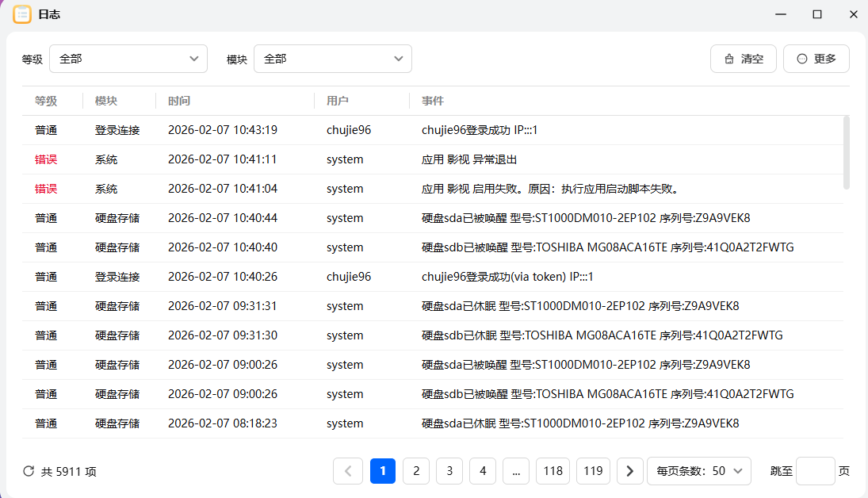Image resolution: width=868 pixels, height=498 pixels.
Task: Open the 更多 circle options icon
Action: tap(801, 58)
